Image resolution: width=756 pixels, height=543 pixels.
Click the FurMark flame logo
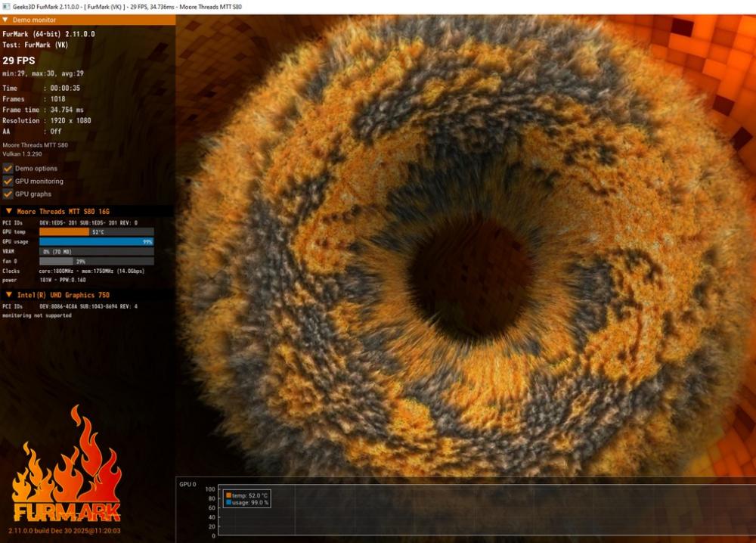coord(67,469)
